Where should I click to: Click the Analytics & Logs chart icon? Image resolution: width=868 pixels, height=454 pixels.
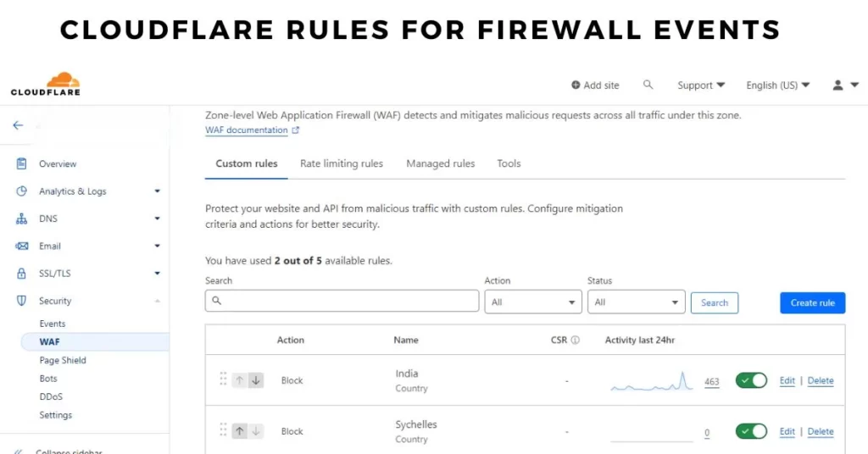pyautogui.click(x=21, y=191)
